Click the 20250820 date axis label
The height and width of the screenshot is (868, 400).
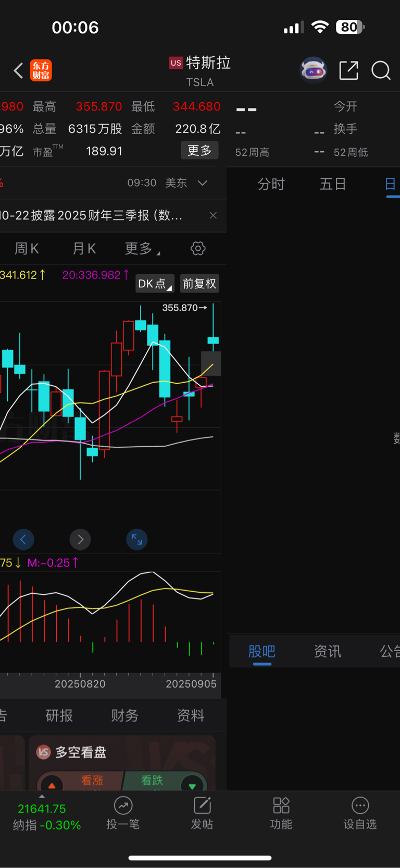80,683
